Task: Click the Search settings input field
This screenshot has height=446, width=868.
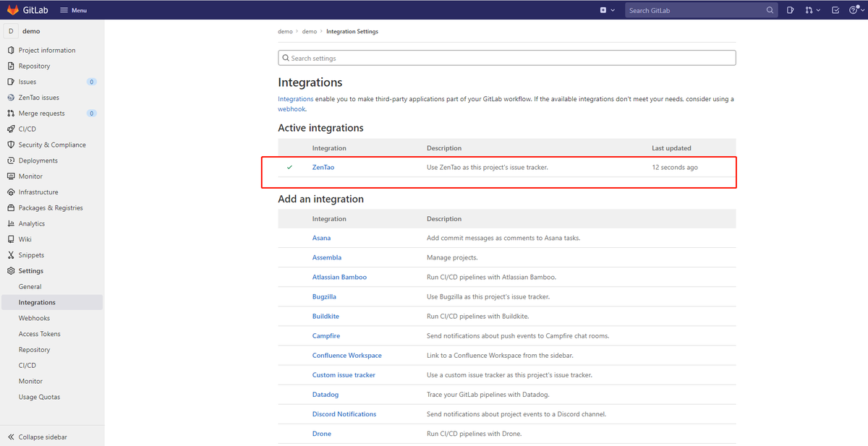Action: click(x=507, y=58)
